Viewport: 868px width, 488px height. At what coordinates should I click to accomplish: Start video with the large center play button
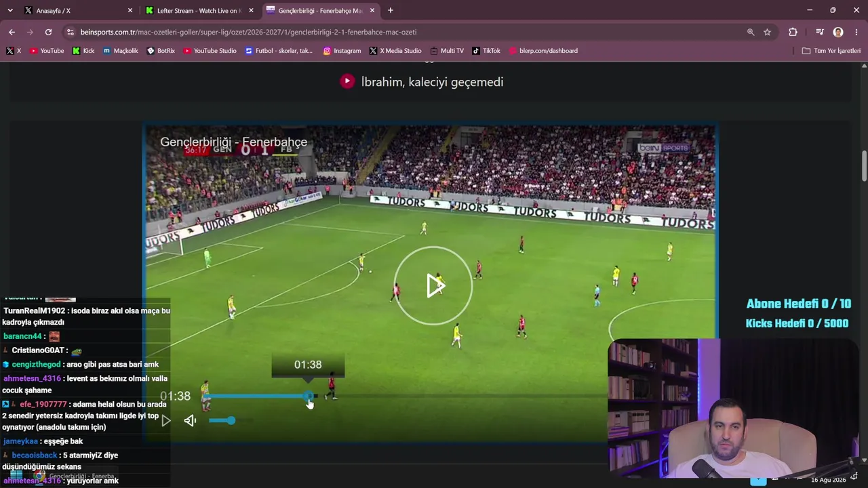[x=433, y=285]
